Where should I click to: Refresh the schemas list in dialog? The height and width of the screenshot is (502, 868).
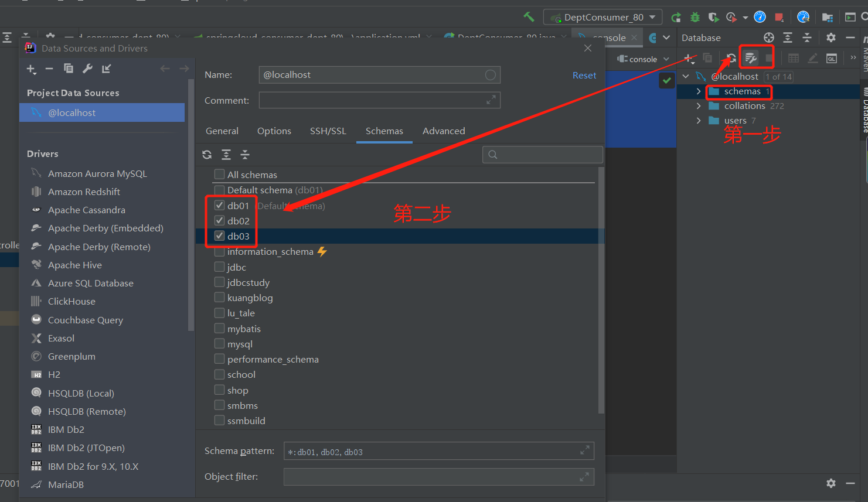[x=207, y=155]
